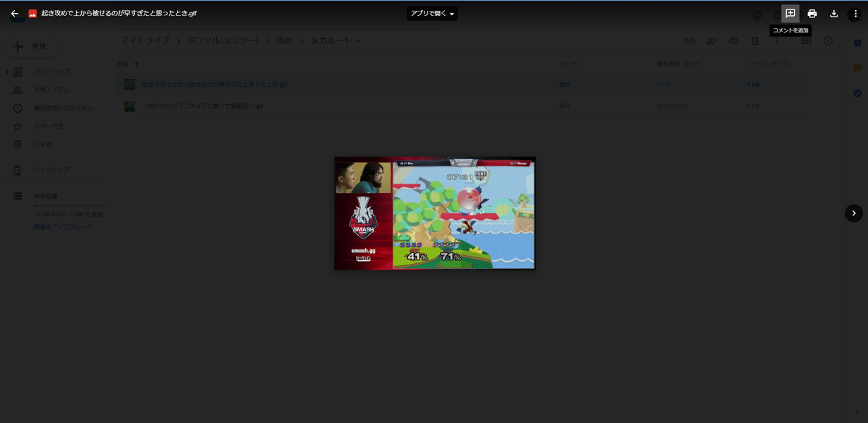
Task: Open スター付き in the Drive sidebar
Action: click(x=49, y=126)
